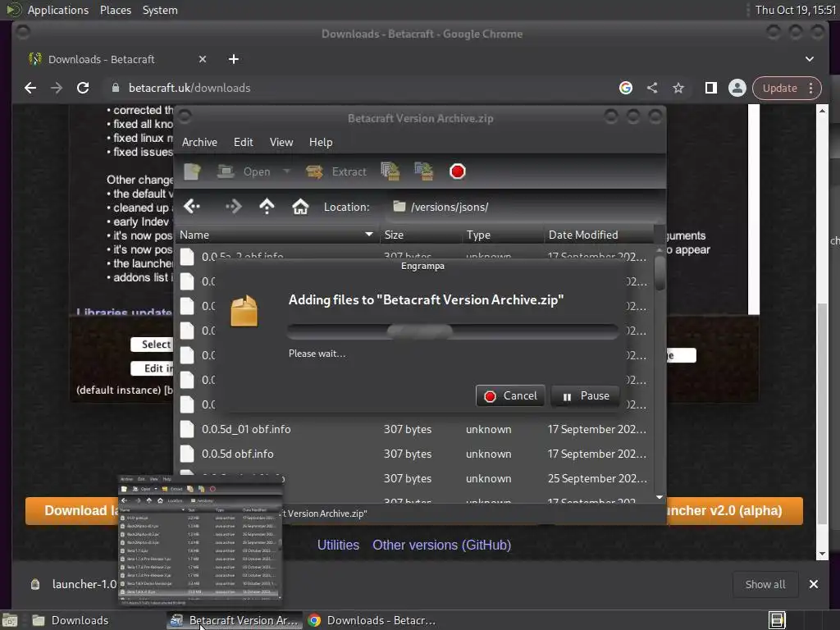Select the 0.0.5d obf.info file
The width and height of the screenshot is (840, 630).
[413, 454]
